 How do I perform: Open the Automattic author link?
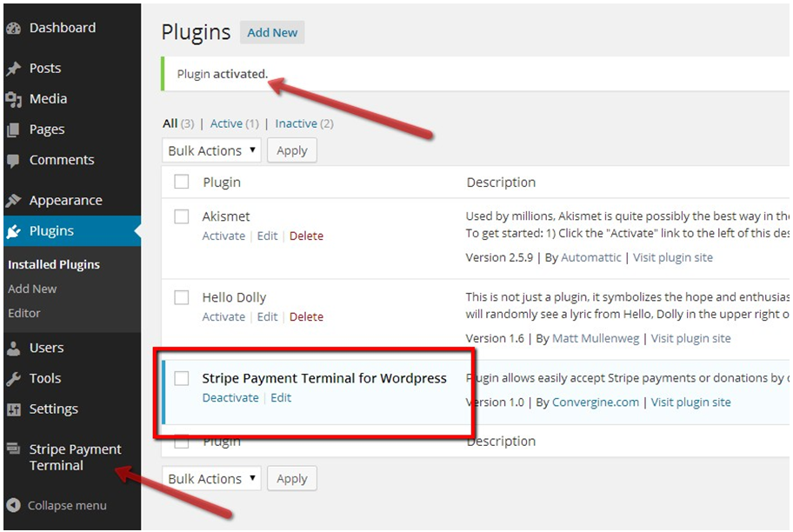[590, 257]
